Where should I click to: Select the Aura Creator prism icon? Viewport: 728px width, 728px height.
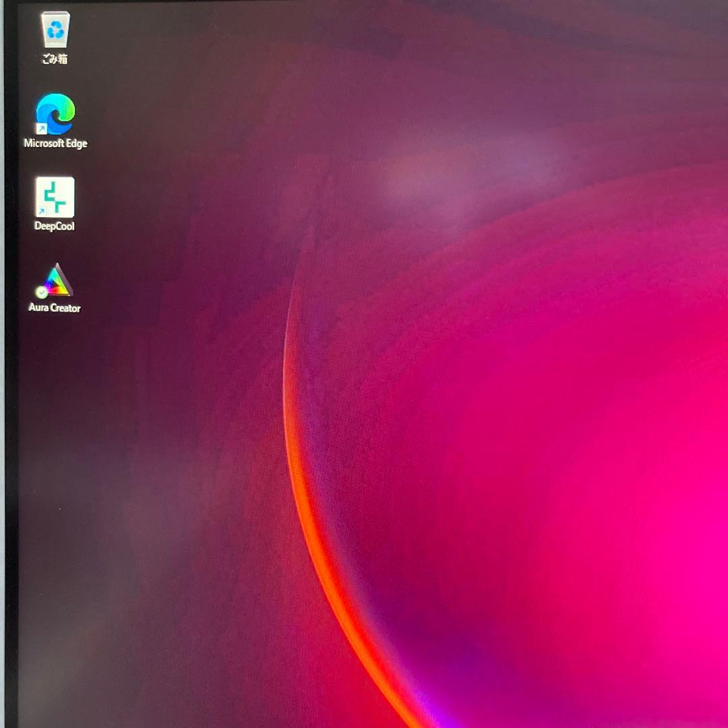pos(57,280)
